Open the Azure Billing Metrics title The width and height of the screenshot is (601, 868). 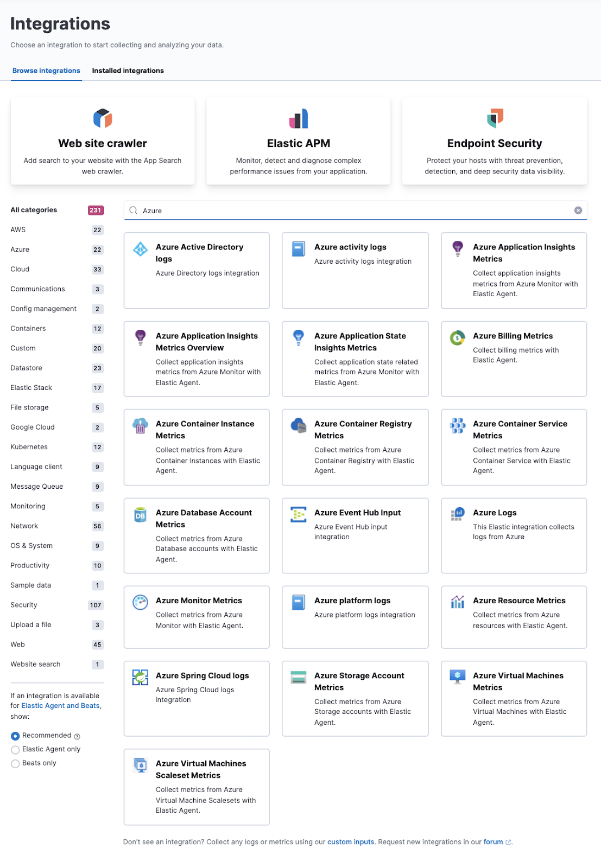pos(513,336)
